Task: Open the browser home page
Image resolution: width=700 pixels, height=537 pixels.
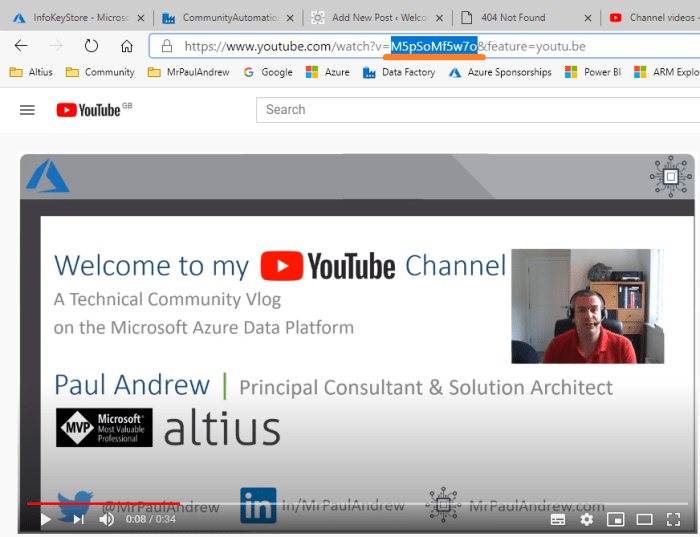Action: point(127,46)
